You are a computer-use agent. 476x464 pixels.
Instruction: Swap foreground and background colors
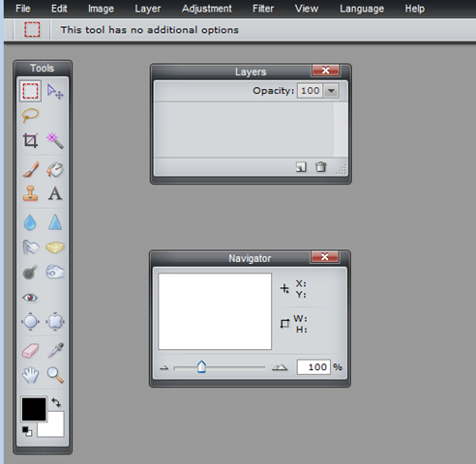[56, 402]
